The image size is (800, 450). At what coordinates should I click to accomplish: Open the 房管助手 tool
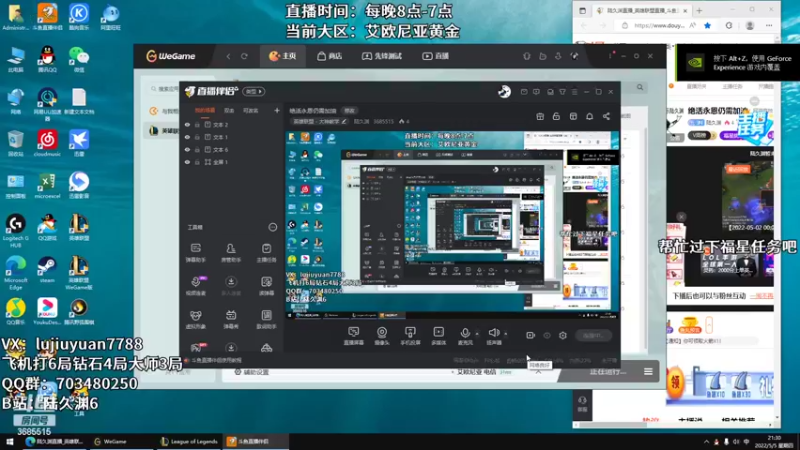point(231,252)
